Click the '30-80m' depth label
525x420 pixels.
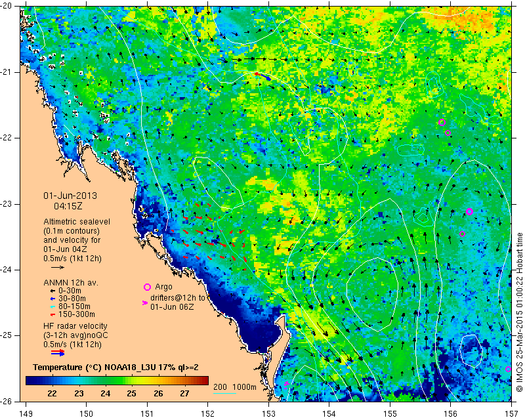72,299
